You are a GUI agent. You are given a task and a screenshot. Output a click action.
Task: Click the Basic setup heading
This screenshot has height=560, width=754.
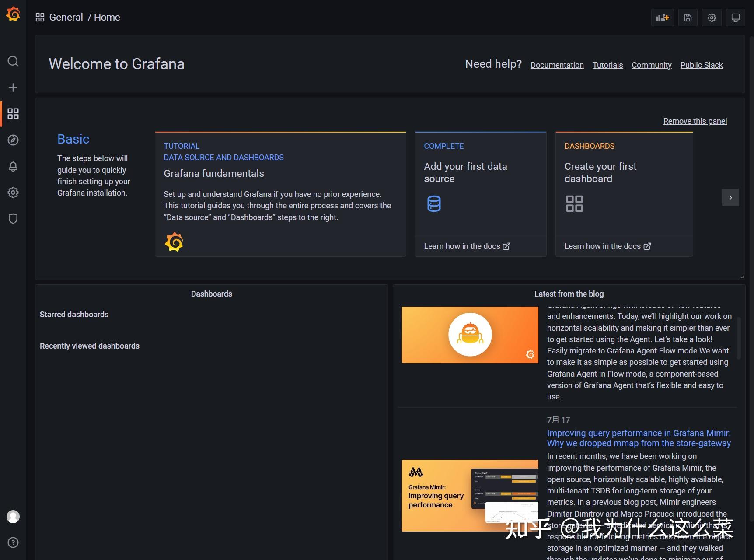[x=73, y=139]
